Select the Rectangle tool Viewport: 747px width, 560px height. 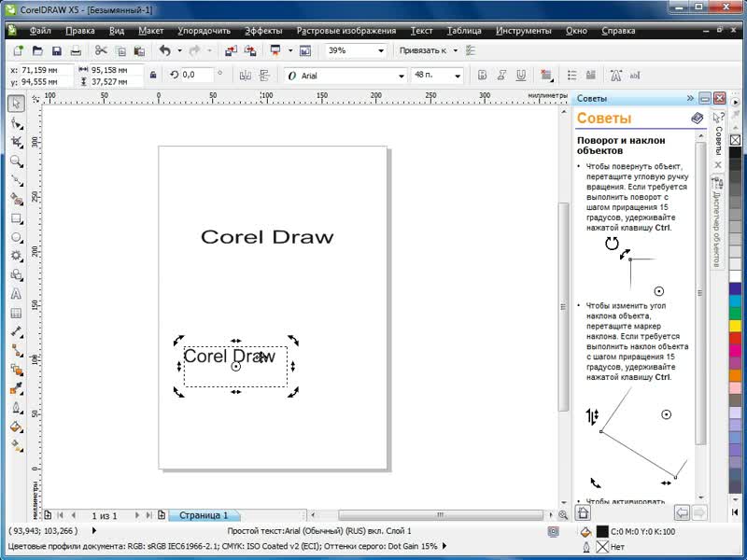coord(16,218)
